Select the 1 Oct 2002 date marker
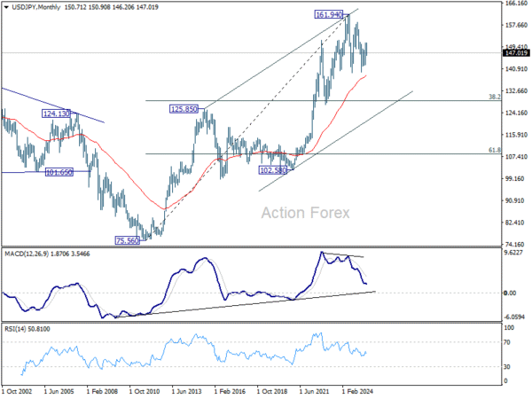This screenshot has width=532, height=399. 17,391
